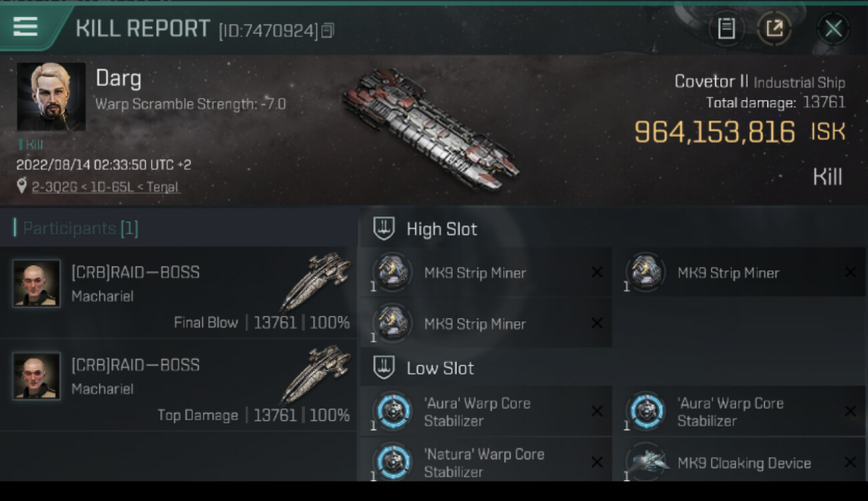
Task: Select the MK9 Cloaking Device icon
Action: tap(646, 462)
